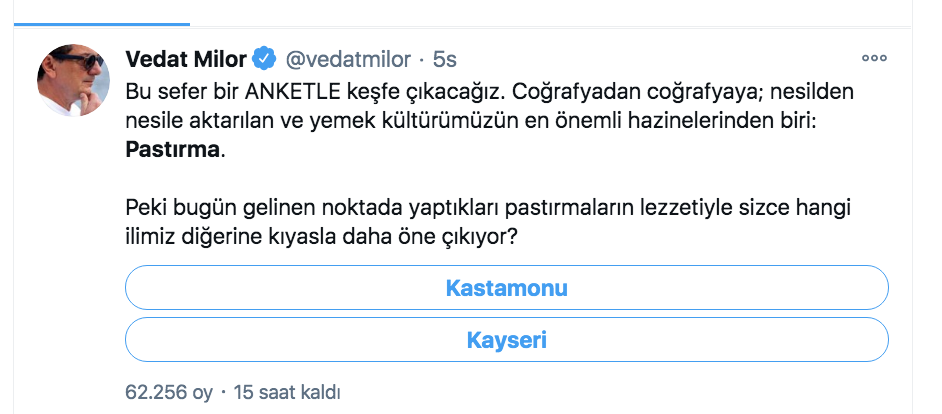Open the Vedat Milor display name link
The width and height of the screenshot is (942, 414).
tap(186, 59)
